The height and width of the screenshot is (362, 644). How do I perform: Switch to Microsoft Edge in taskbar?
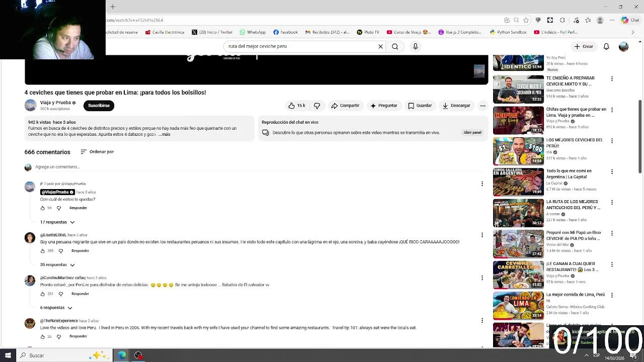[x=122, y=355]
